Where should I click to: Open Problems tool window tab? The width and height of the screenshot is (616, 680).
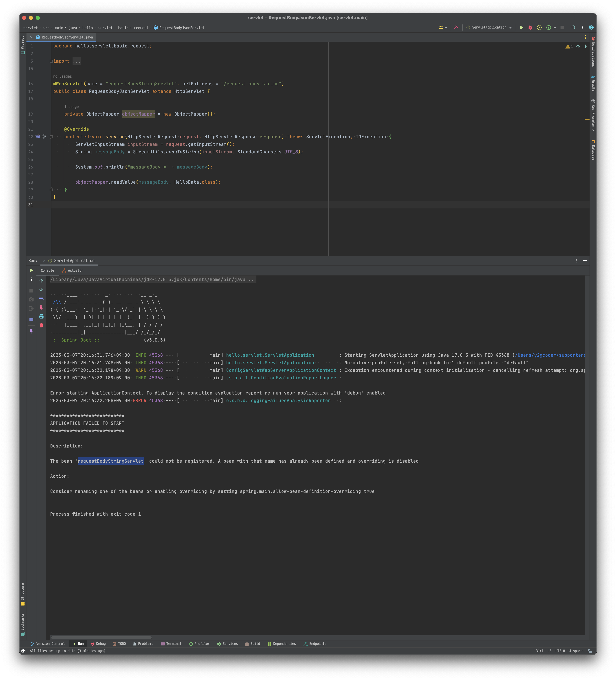[x=143, y=644]
